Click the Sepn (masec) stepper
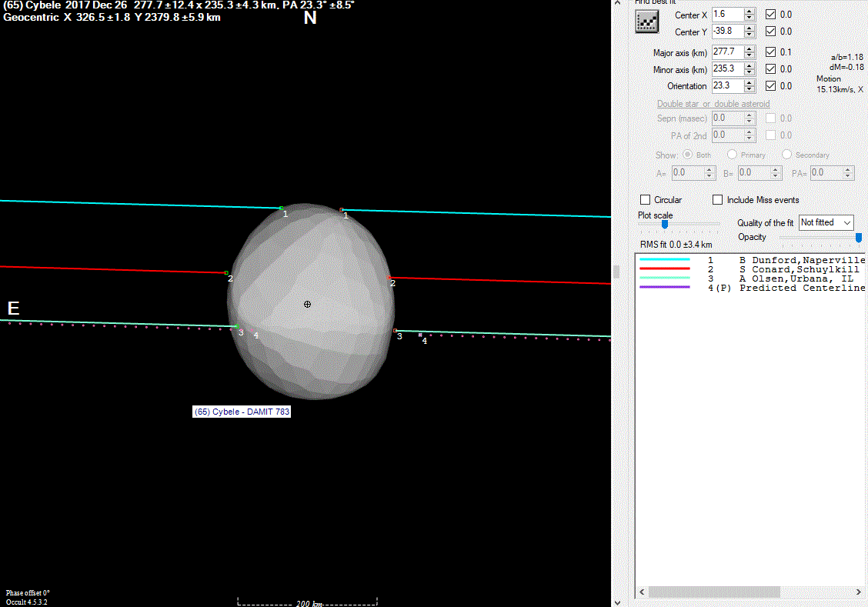The width and height of the screenshot is (868, 607). coord(749,118)
